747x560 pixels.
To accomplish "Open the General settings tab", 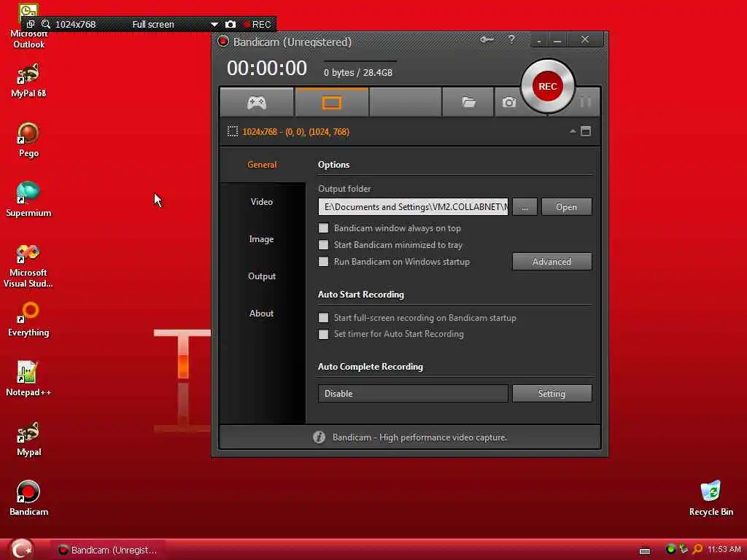I will 262,165.
